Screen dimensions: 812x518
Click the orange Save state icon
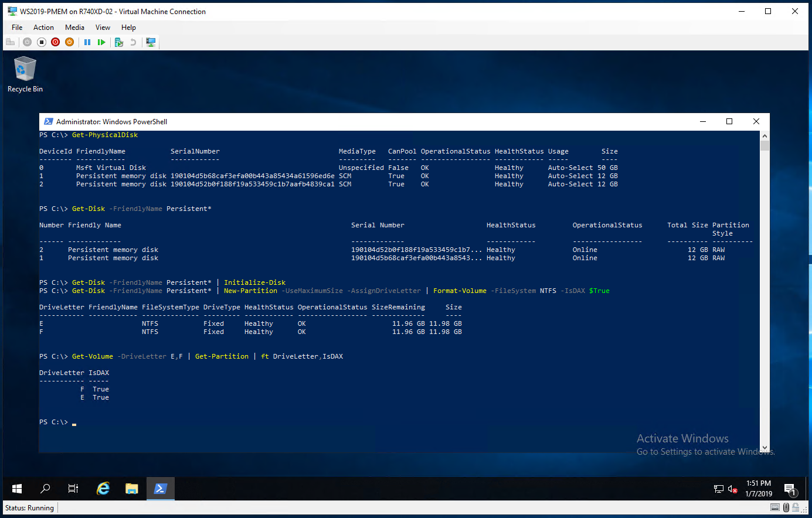click(69, 42)
